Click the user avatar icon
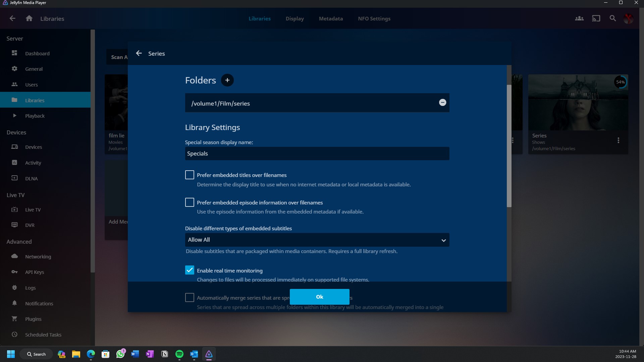The height and width of the screenshot is (362, 644). (628, 18)
